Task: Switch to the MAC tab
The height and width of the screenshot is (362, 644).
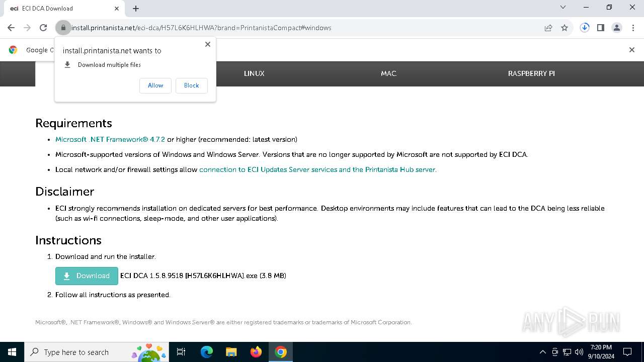Action: pos(389,73)
